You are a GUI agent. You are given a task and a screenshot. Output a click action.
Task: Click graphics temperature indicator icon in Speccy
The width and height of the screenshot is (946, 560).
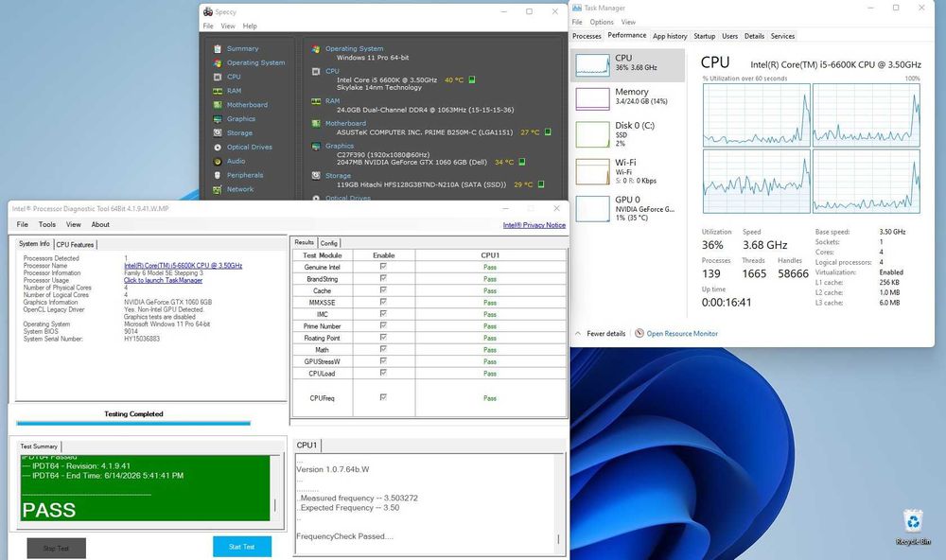pos(522,162)
